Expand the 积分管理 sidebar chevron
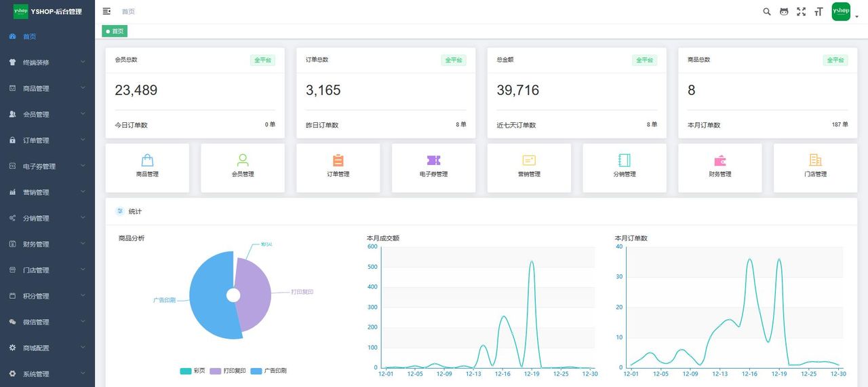This screenshot has height=387, width=868. (83, 296)
